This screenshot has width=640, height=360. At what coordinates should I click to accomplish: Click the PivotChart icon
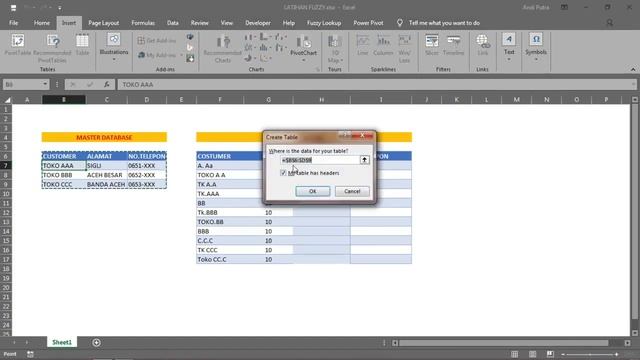(303, 48)
